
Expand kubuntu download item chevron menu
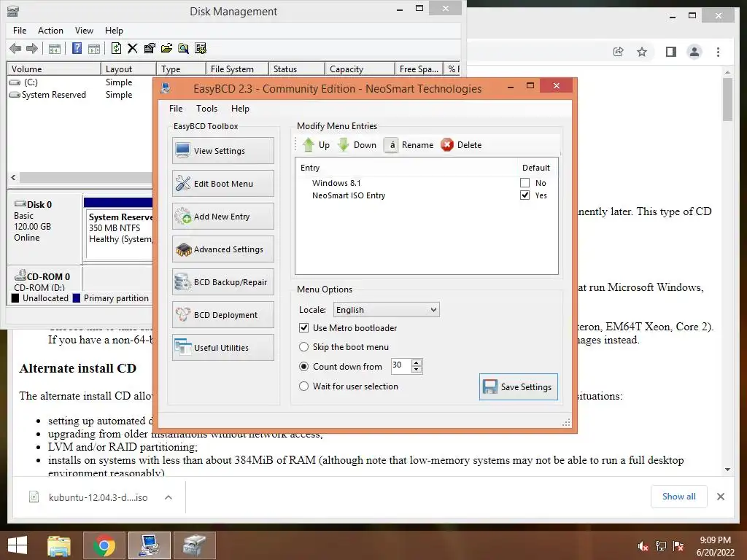(x=169, y=497)
